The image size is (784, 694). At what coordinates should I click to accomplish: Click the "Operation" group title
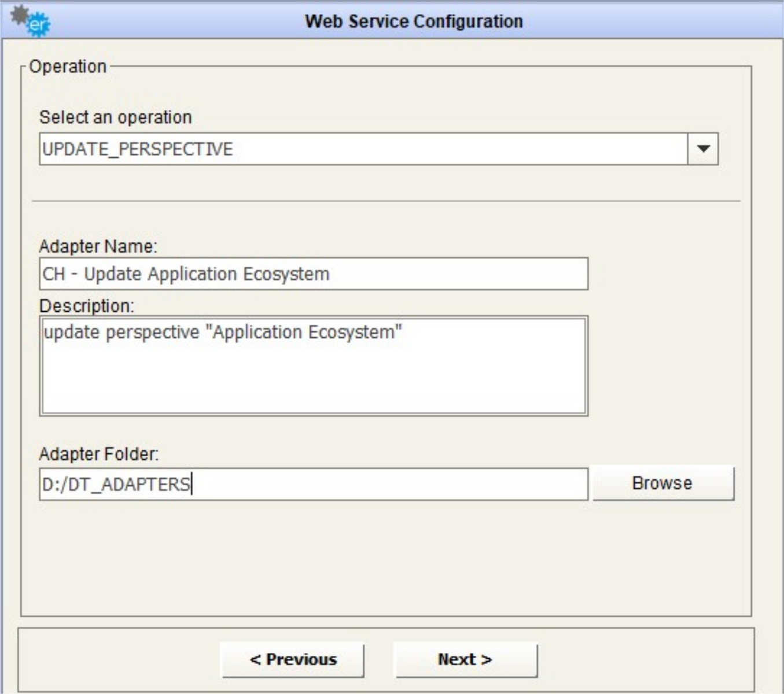click(x=68, y=67)
